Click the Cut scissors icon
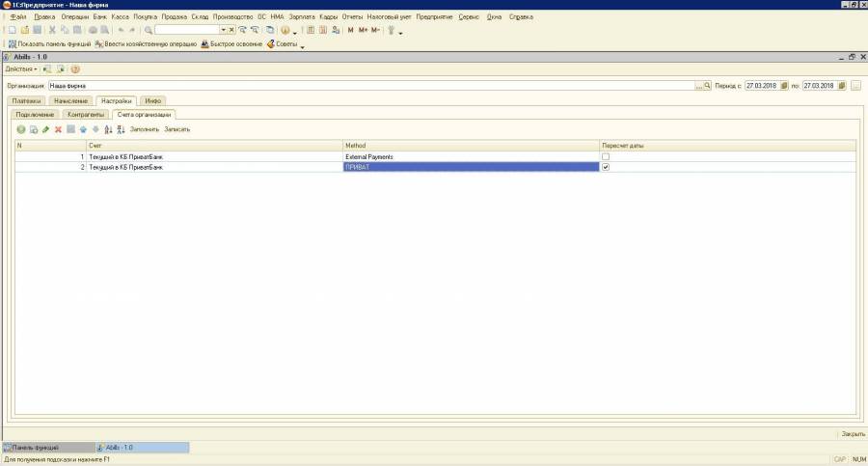 pyautogui.click(x=52, y=30)
